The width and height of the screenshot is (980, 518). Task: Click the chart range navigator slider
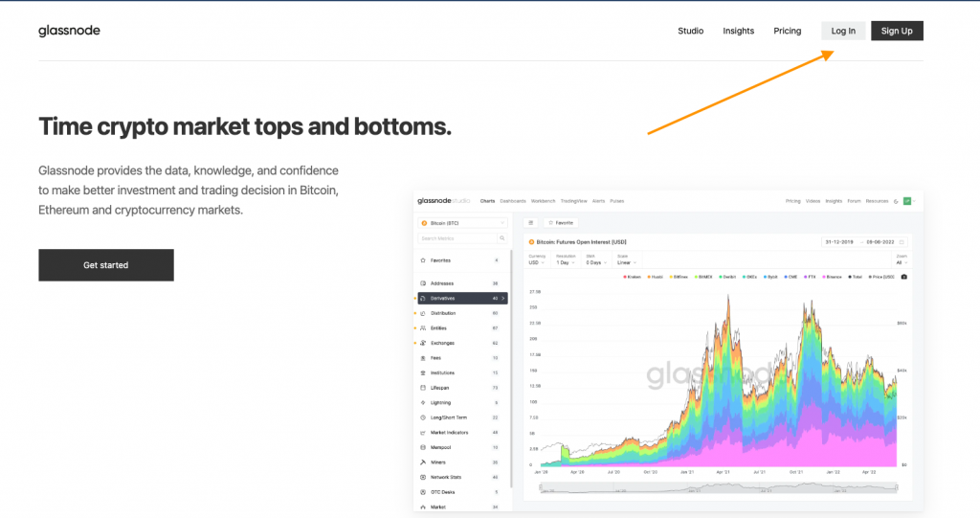click(x=719, y=487)
